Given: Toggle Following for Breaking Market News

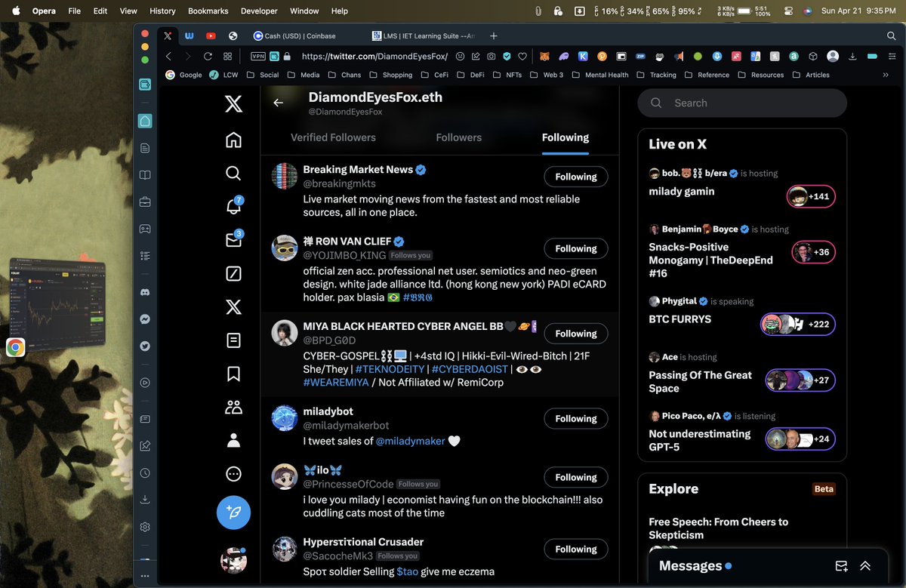Looking at the screenshot, I should (x=576, y=177).
